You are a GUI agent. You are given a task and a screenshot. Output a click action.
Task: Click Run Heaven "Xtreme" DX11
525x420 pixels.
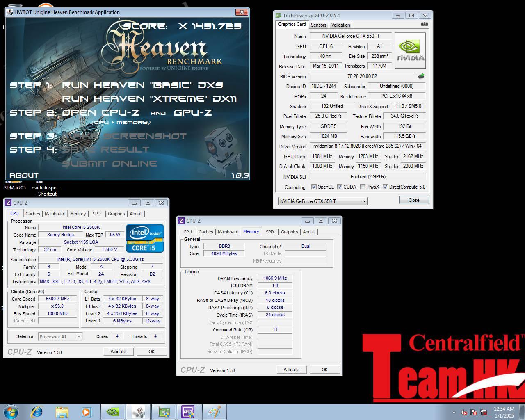coord(149,99)
